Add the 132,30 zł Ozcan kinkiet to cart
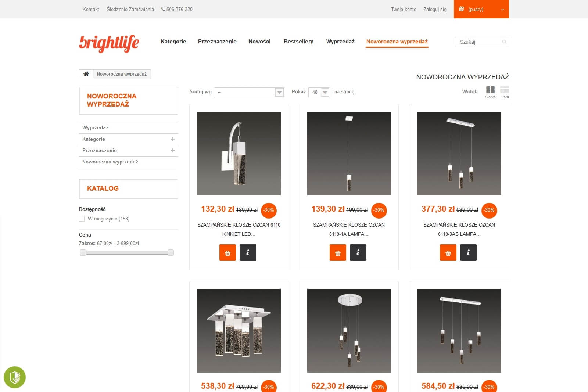This screenshot has width=588, height=392. [x=227, y=252]
